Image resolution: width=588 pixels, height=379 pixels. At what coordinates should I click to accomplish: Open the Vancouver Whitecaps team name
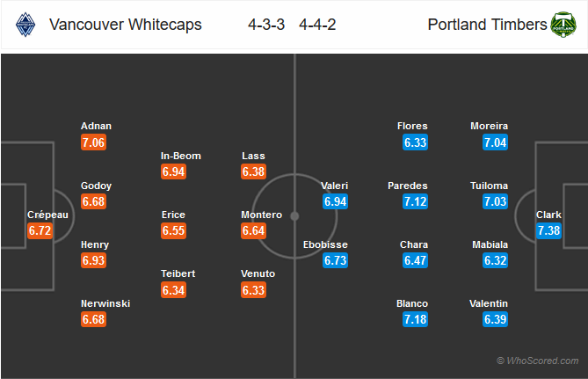click(x=126, y=25)
